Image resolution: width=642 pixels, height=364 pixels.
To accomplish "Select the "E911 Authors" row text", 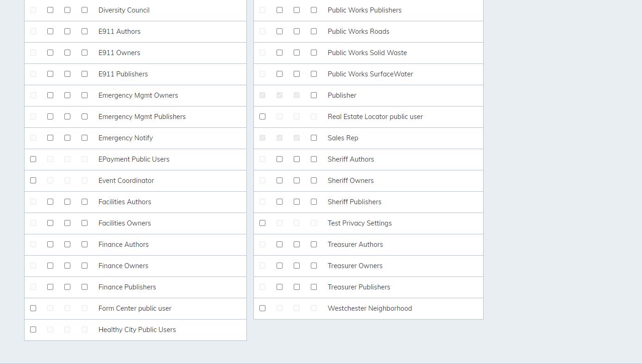I will click(x=119, y=31).
